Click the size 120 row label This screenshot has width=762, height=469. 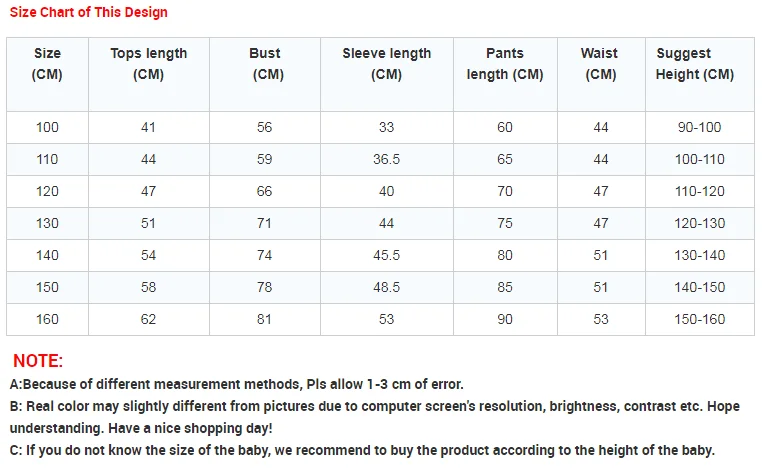(47, 191)
